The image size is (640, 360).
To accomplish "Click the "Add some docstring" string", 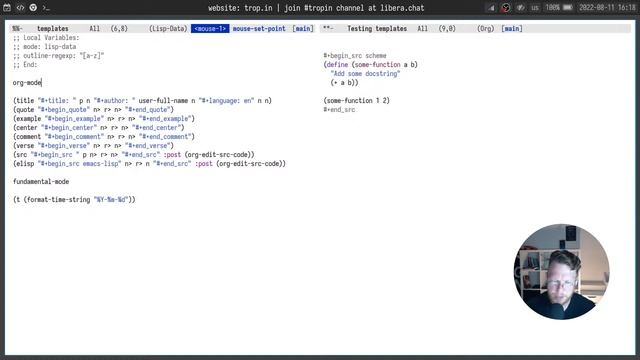I will click(365, 73).
